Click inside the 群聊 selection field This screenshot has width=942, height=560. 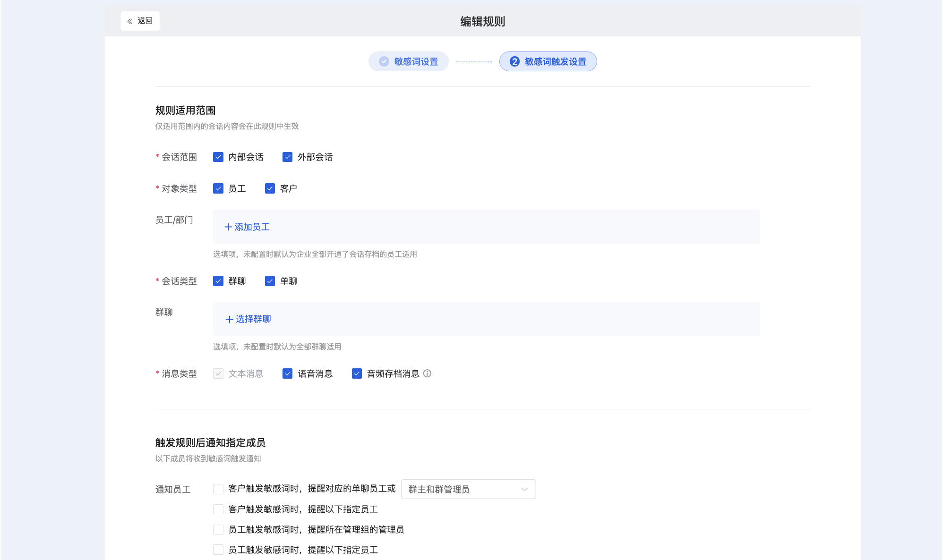487,319
